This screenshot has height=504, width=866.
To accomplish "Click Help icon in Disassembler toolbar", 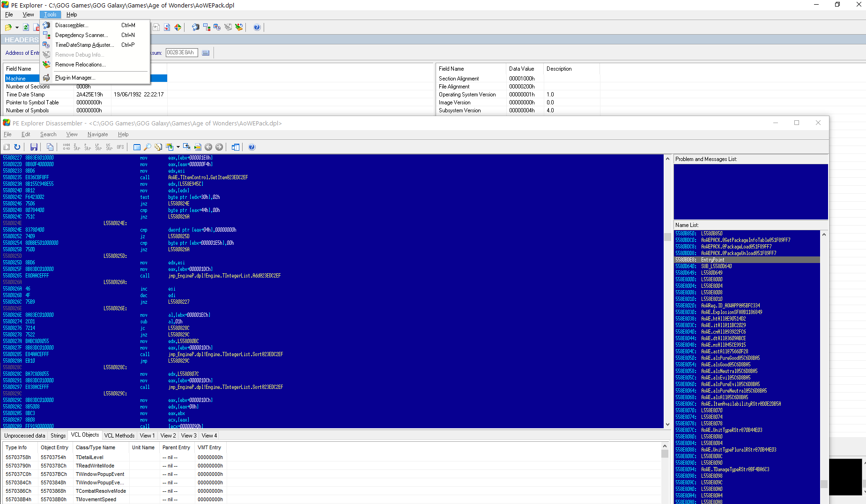I will click(252, 147).
